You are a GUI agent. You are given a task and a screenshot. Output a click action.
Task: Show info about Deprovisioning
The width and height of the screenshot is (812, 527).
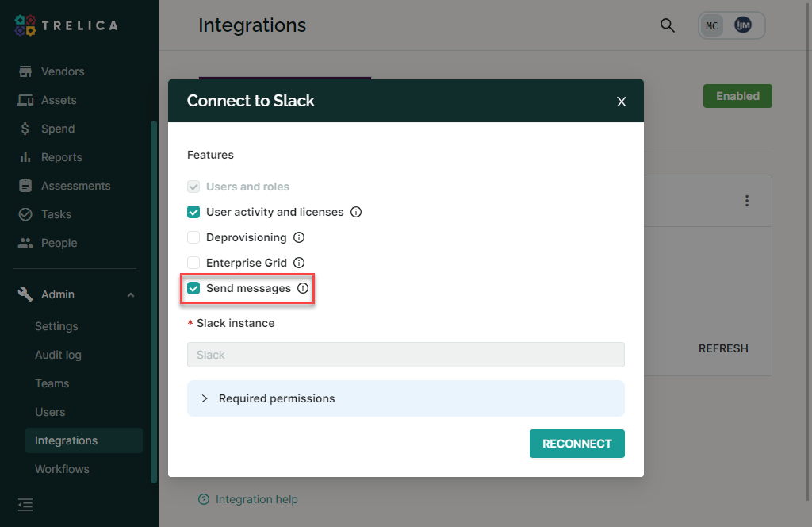click(x=299, y=237)
